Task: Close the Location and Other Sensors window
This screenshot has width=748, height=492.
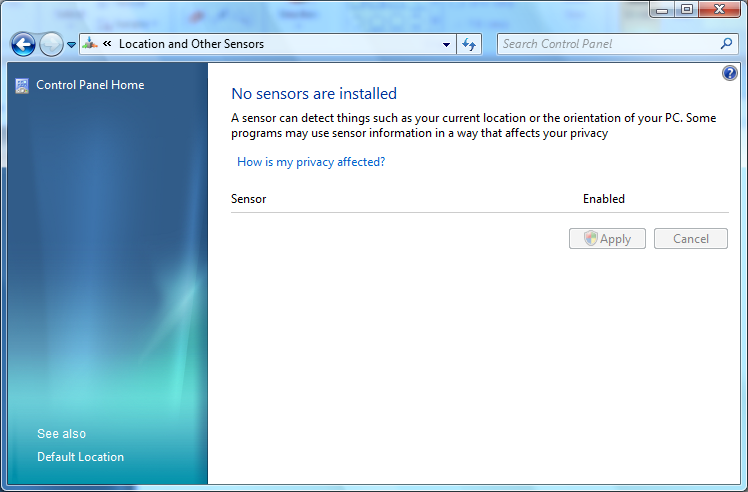Action: (719, 10)
